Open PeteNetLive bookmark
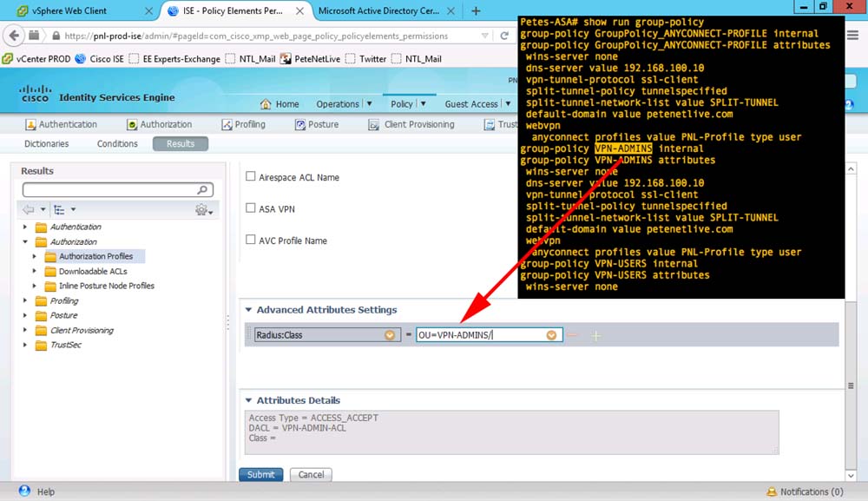Image resolution: width=868 pixels, height=501 pixels. [x=310, y=59]
